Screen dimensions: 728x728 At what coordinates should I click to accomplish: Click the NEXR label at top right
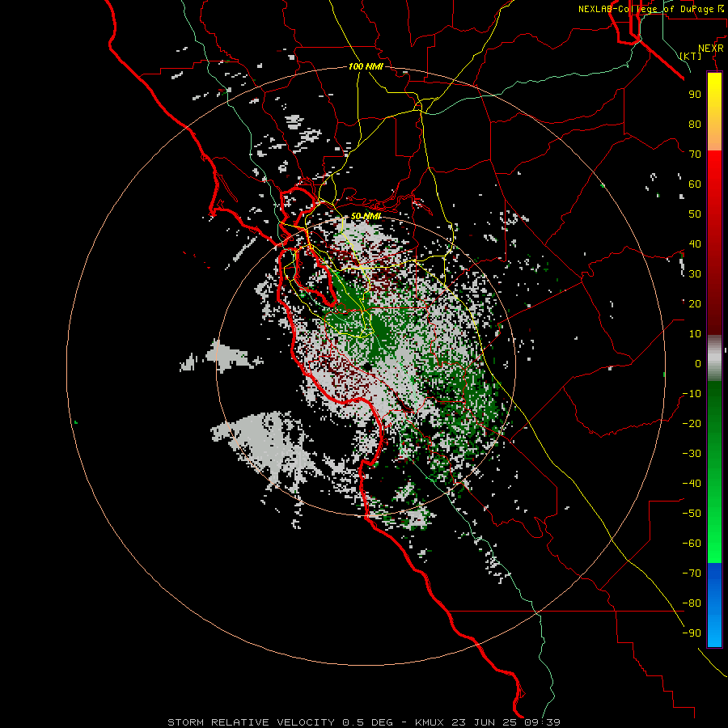pyautogui.click(x=711, y=48)
